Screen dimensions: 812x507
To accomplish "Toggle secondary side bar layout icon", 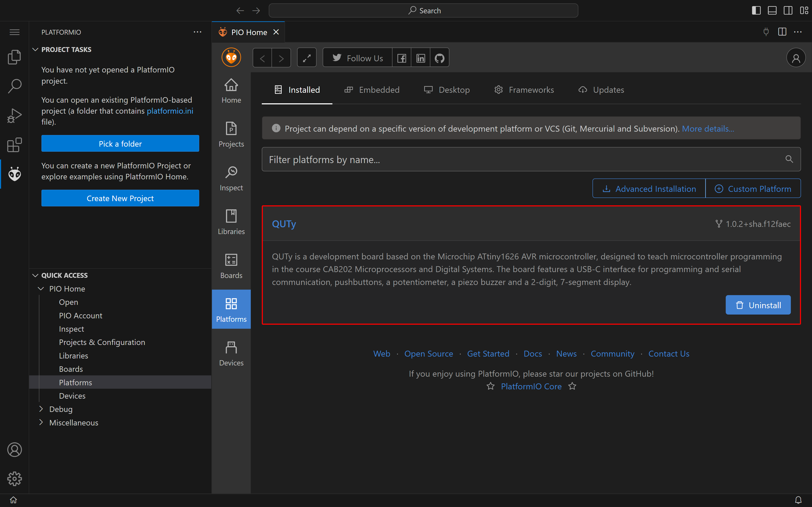I will (x=788, y=10).
